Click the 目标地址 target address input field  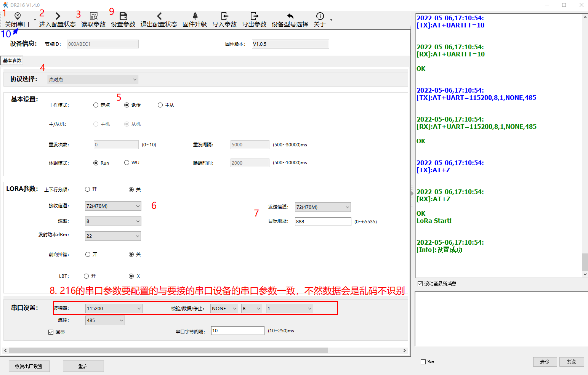pyautogui.click(x=323, y=222)
